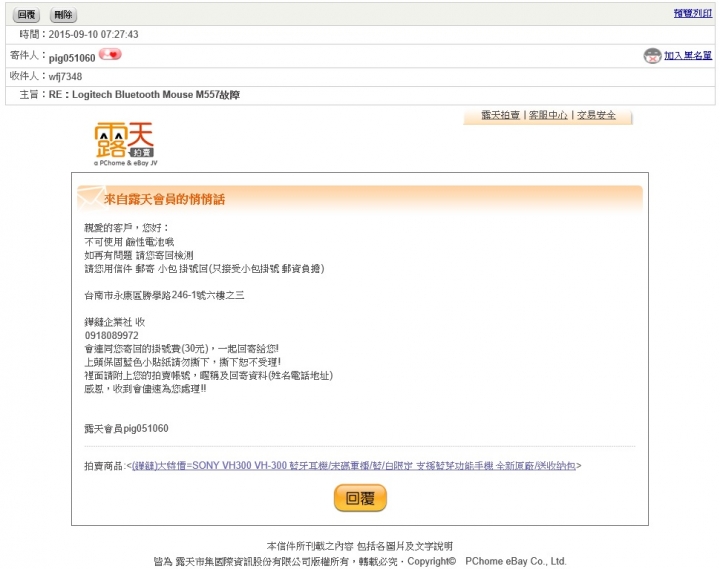
Task: Click the address line 台南市永康區勝學路246-1號六樓之三
Action: 164,295
